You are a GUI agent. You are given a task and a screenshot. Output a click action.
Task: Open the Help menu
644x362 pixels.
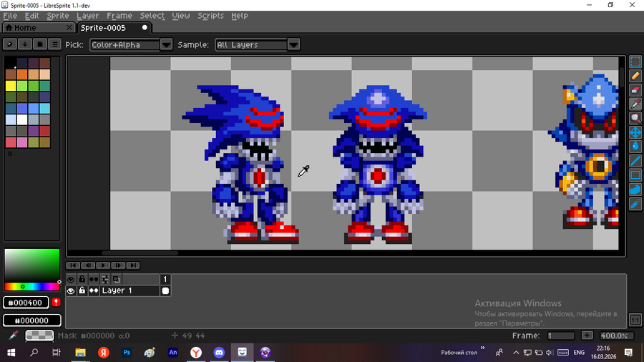pos(240,16)
